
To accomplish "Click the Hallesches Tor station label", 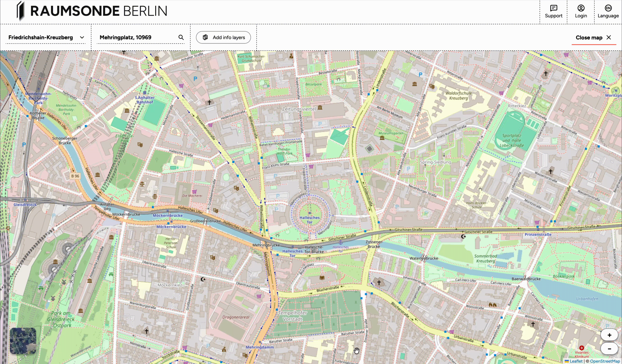I will (309, 219).
